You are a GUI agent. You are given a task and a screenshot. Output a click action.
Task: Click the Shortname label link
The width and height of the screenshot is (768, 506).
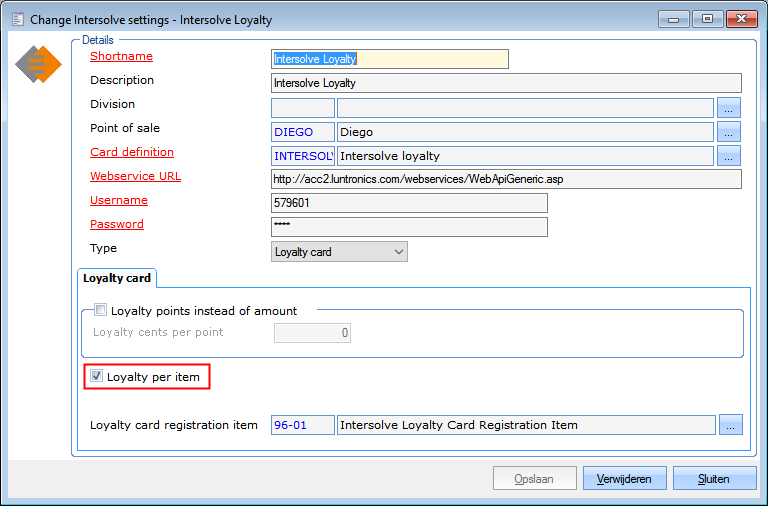(121, 56)
